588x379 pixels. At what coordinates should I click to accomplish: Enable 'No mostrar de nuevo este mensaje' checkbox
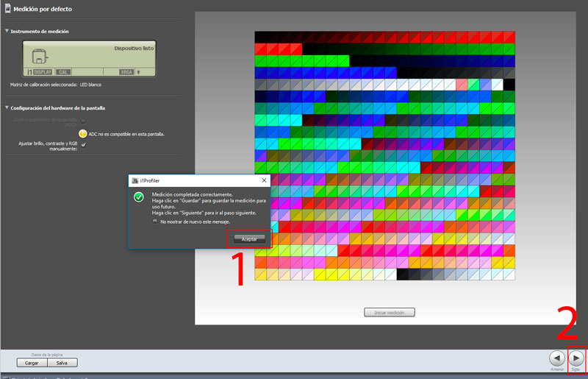point(155,221)
